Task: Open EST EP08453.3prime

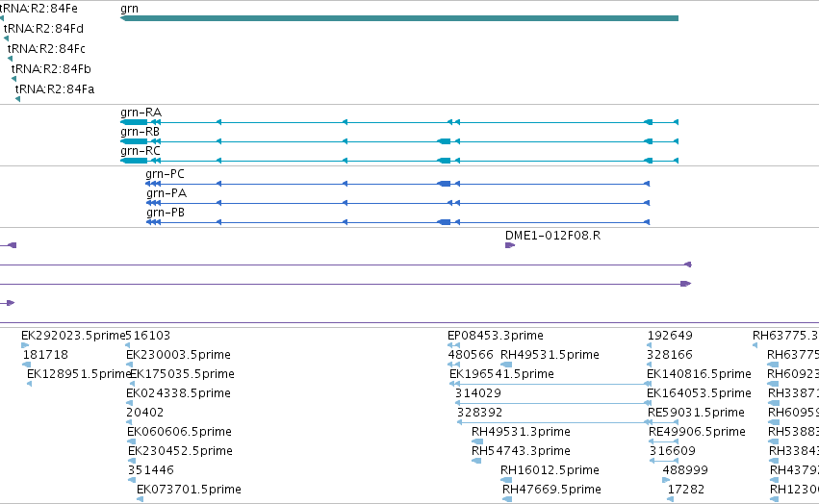Action: [496, 336]
